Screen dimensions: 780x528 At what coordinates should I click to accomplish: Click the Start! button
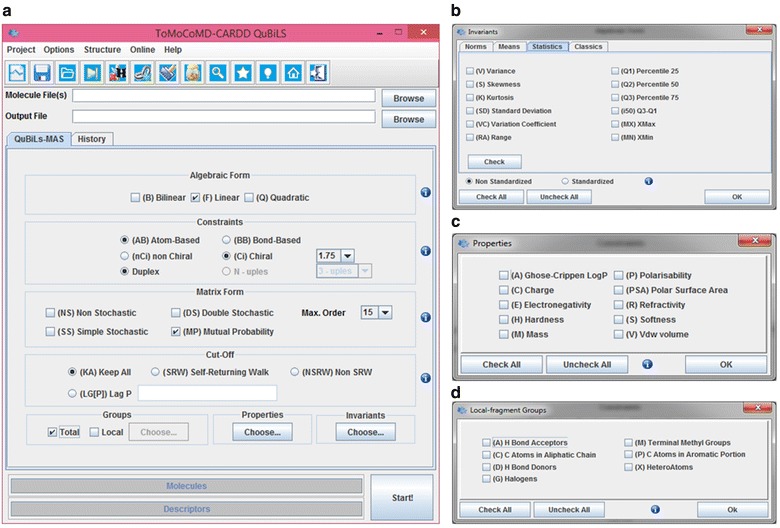402,498
